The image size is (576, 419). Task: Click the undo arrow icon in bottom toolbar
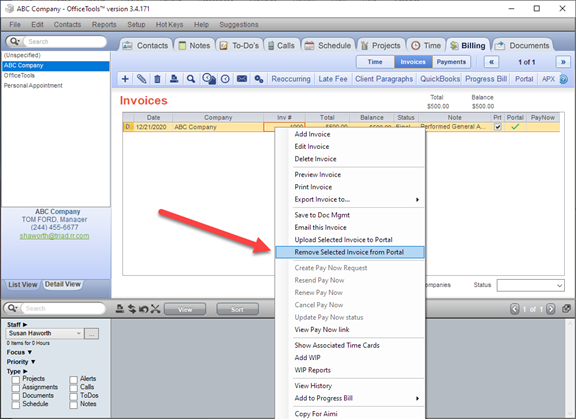tap(143, 309)
